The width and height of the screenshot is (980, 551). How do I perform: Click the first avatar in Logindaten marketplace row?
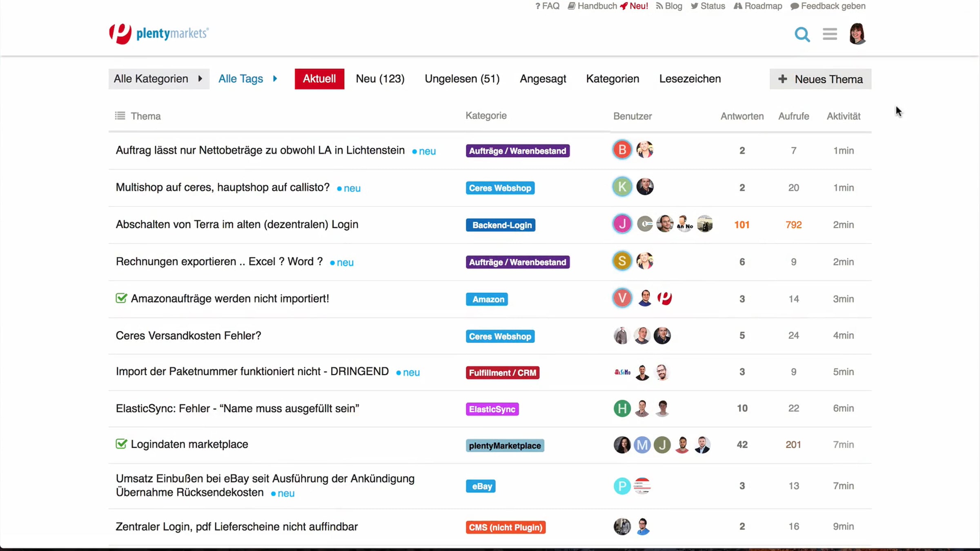(x=622, y=445)
